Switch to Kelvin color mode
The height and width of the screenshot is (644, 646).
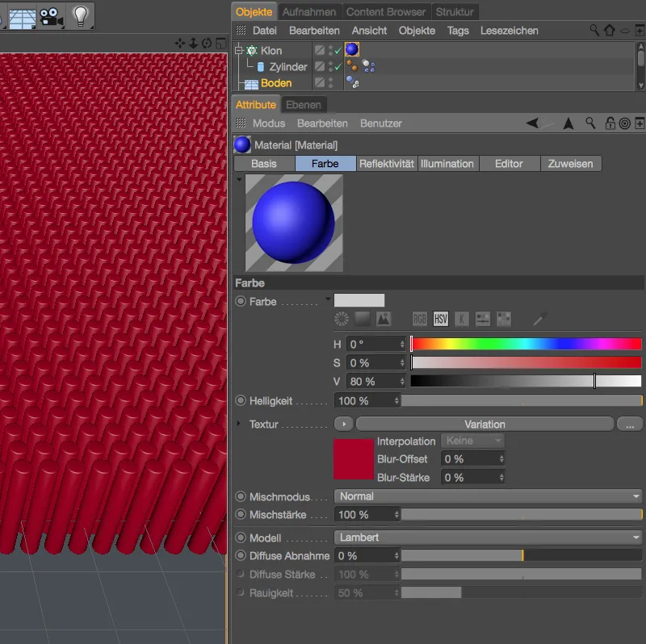tap(460, 318)
